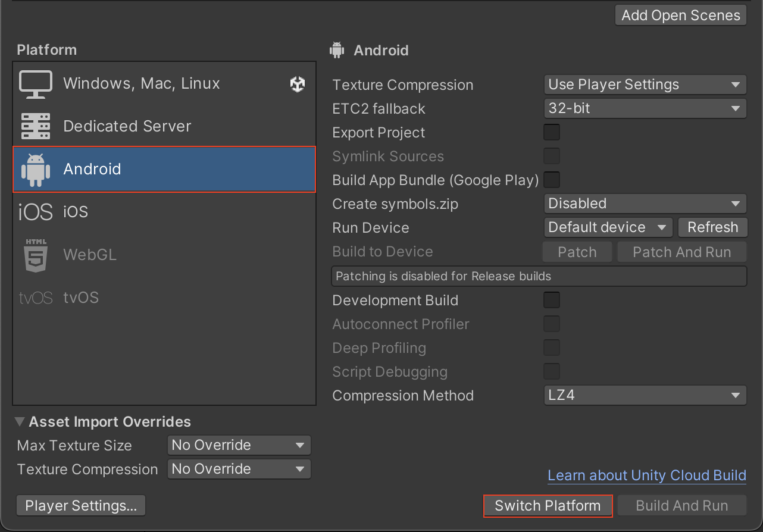Image resolution: width=763 pixels, height=532 pixels.
Task: Click the Add Open Scenes button
Action: point(681,15)
